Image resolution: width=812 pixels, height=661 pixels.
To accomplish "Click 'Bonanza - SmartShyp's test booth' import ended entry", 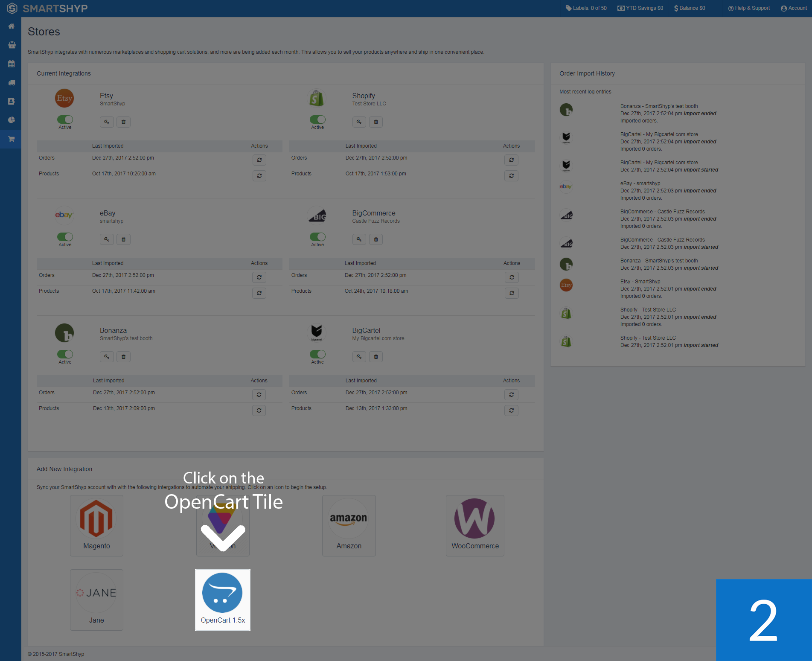I will pyautogui.click(x=668, y=114).
